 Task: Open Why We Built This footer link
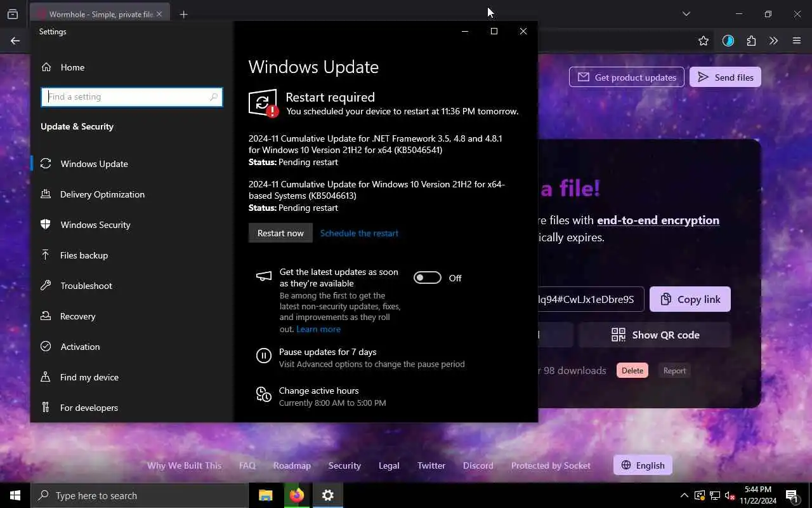click(x=184, y=465)
